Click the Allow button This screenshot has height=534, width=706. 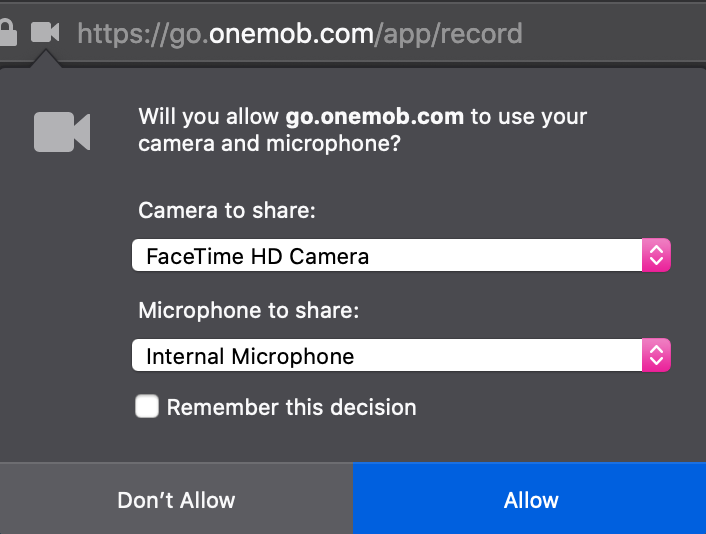[530, 498]
